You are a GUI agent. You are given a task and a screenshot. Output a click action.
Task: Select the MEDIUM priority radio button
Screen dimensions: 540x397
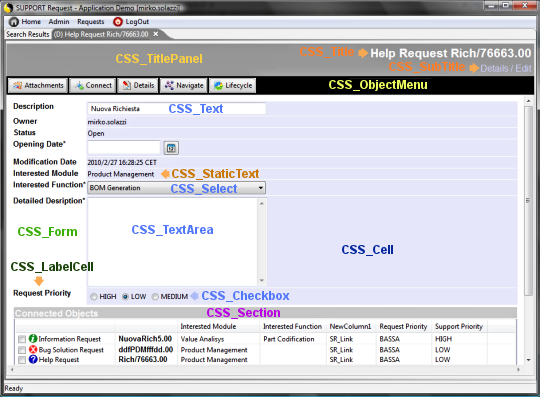pyautogui.click(x=155, y=296)
